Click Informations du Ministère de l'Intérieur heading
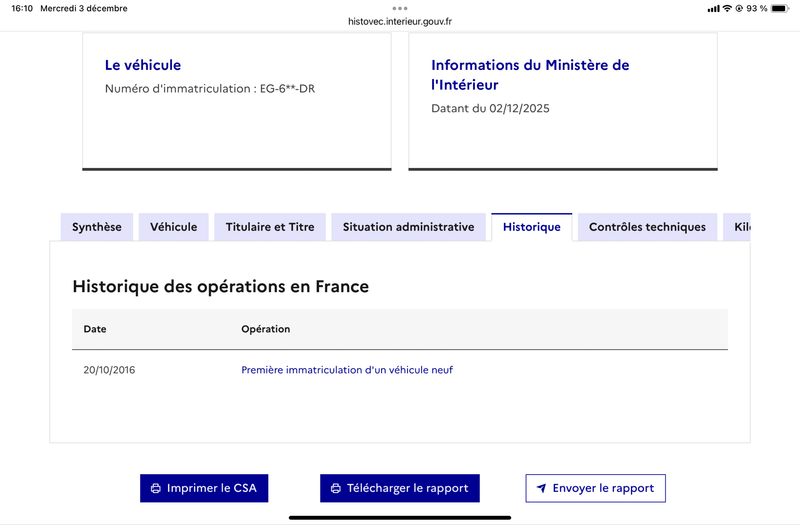 530,75
